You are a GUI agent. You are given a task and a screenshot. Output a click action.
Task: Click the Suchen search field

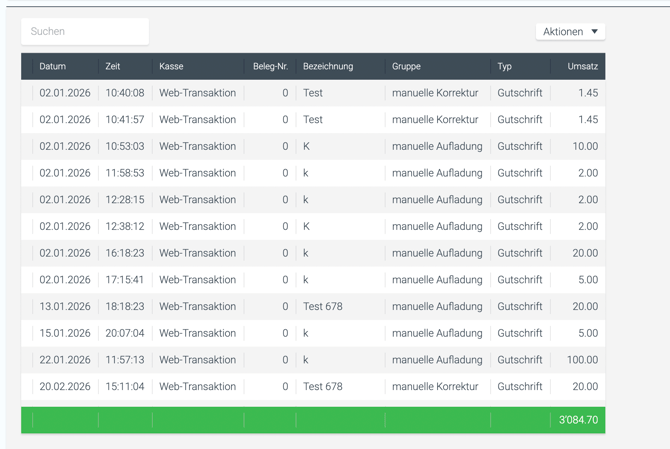pyautogui.click(x=85, y=32)
